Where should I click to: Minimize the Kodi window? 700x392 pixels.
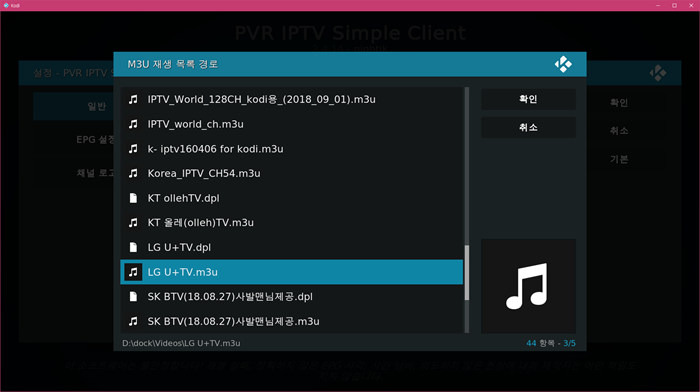pyautogui.click(x=658, y=5)
